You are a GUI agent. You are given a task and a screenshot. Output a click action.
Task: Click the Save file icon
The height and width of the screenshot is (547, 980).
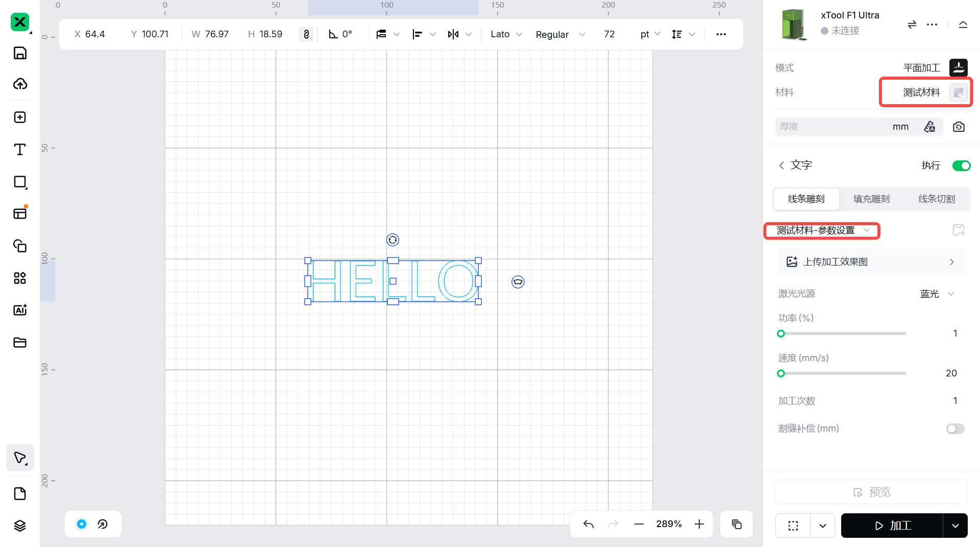point(20,53)
